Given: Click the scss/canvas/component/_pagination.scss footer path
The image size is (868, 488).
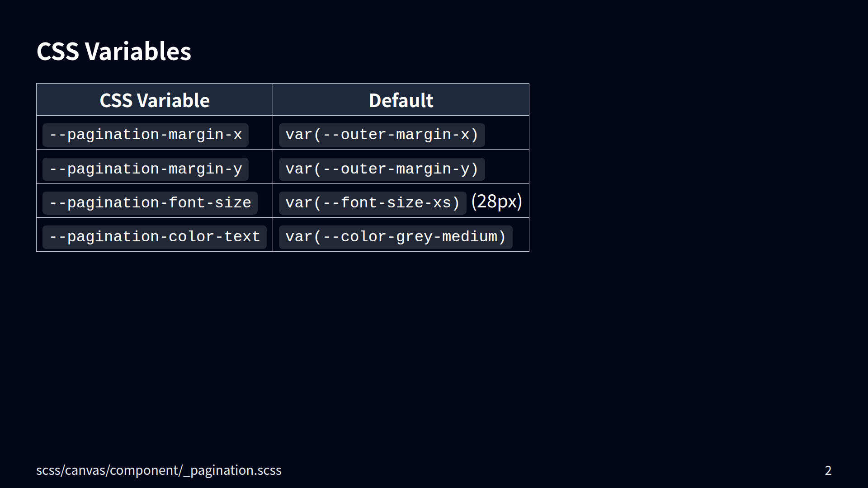Looking at the screenshot, I should [x=159, y=470].
